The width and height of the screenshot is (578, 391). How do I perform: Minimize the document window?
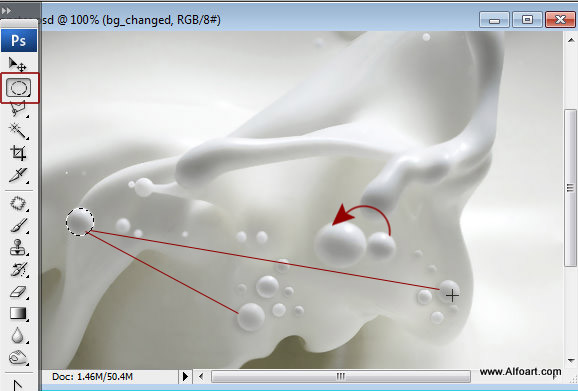pos(494,20)
